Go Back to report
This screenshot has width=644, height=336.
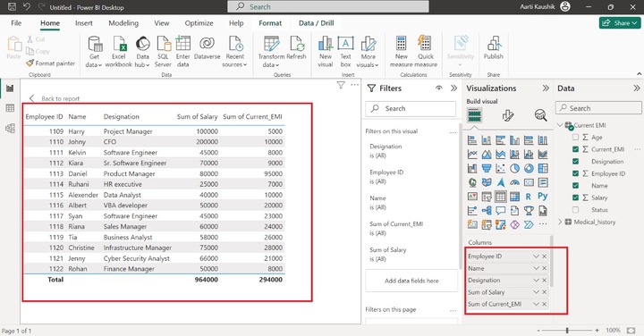pyautogui.click(x=55, y=98)
